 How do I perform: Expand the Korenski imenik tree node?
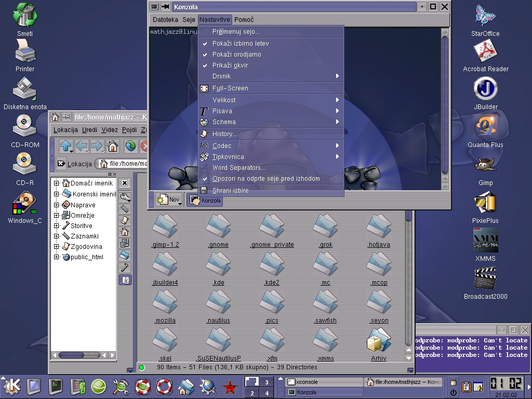click(56, 194)
